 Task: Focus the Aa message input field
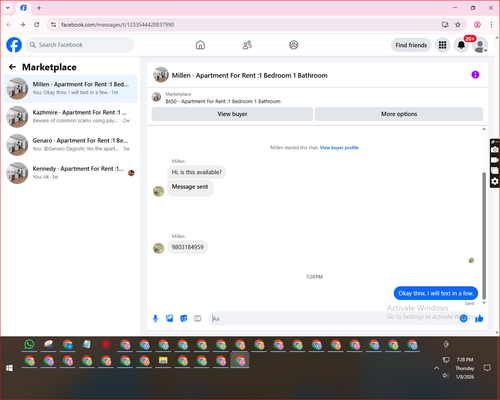click(x=333, y=319)
